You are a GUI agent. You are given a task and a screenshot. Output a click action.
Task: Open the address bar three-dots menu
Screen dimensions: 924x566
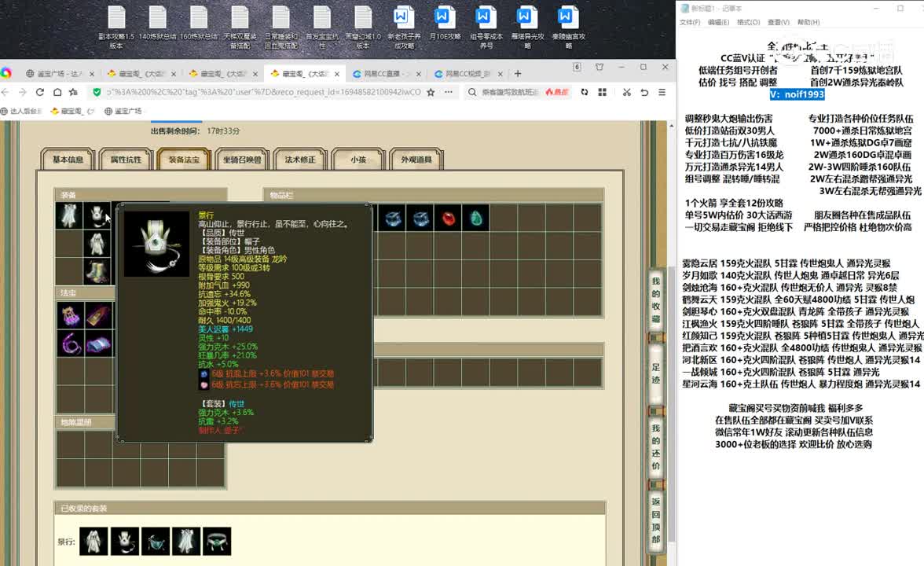coord(449,92)
